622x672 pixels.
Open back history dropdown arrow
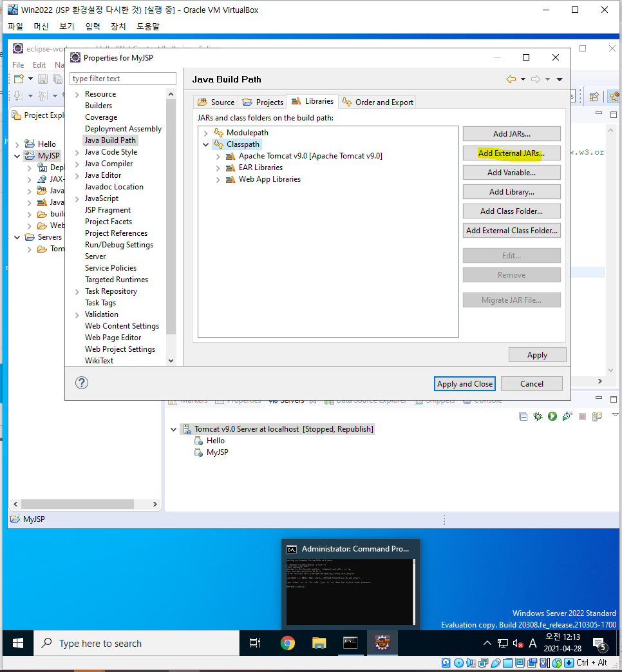523,79
